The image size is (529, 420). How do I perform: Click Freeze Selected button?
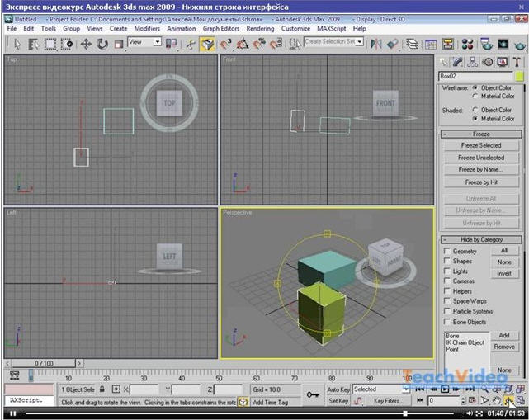point(481,145)
